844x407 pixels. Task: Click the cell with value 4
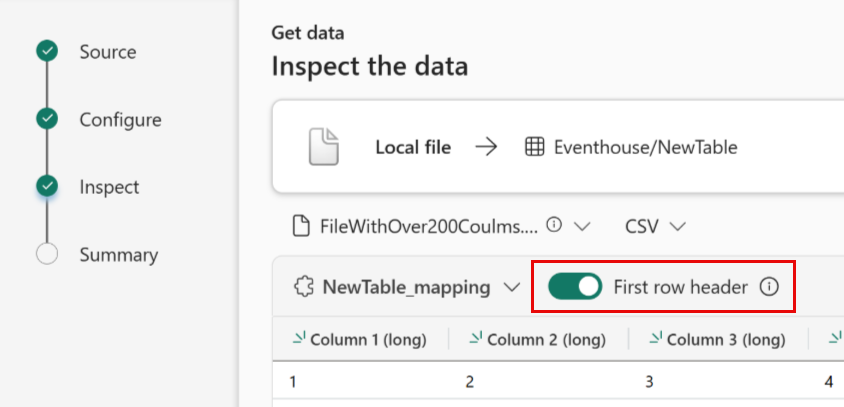828,382
